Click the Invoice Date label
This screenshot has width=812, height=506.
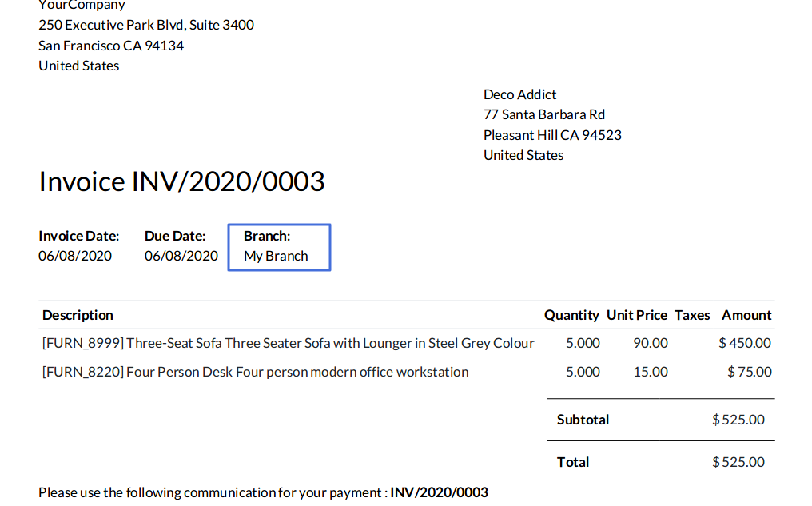(78, 236)
